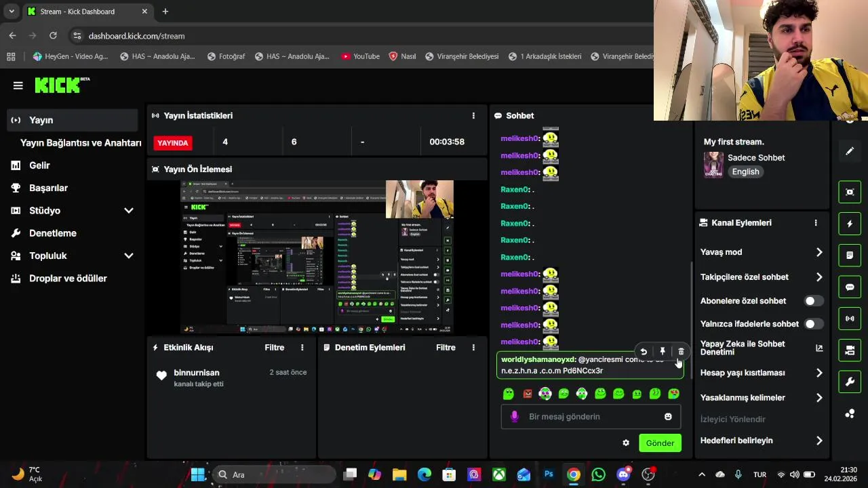Focus the Bir mesaj gönderin input field
The height and width of the screenshot is (488, 868).
(x=591, y=417)
